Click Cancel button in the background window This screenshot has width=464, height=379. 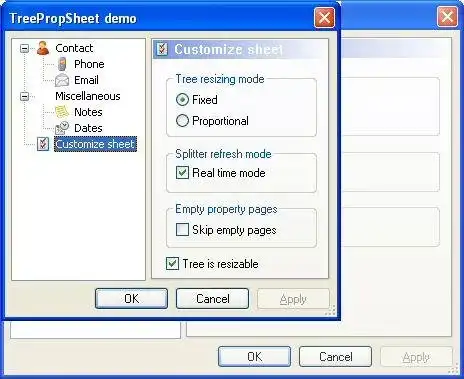pyautogui.click(x=335, y=357)
